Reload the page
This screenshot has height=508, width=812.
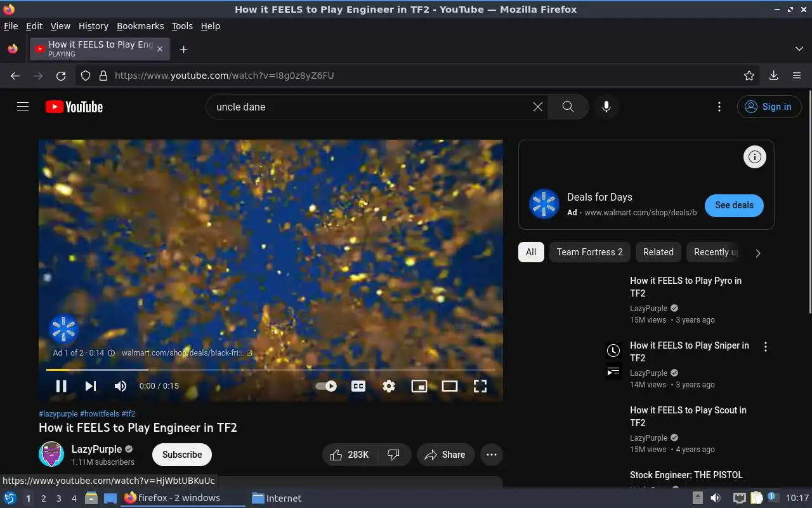(61, 76)
